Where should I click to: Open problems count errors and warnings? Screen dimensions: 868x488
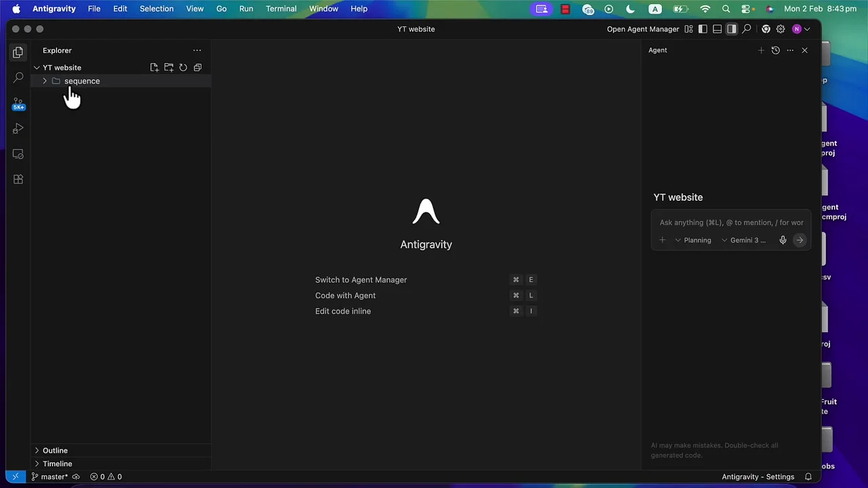pyautogui.click(x=106, y=476)
